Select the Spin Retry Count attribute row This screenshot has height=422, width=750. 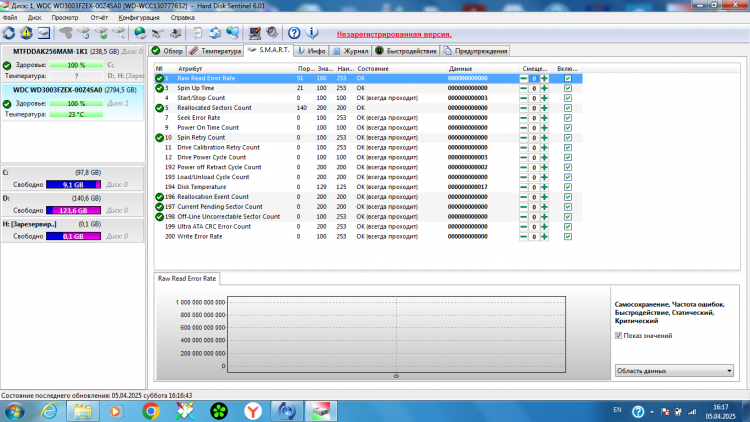pos(368,138)
